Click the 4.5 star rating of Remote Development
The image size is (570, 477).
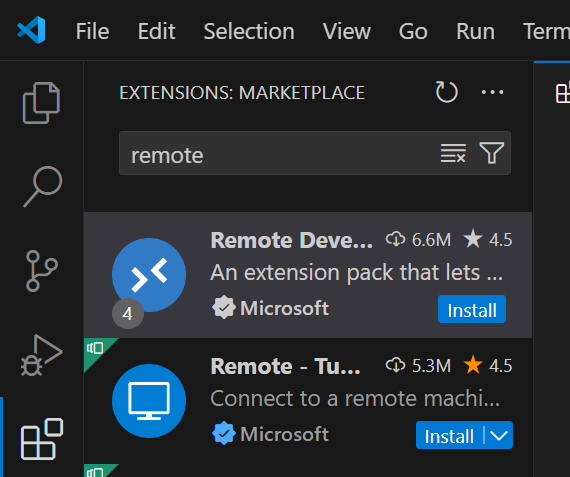click(x=487, y=240)
